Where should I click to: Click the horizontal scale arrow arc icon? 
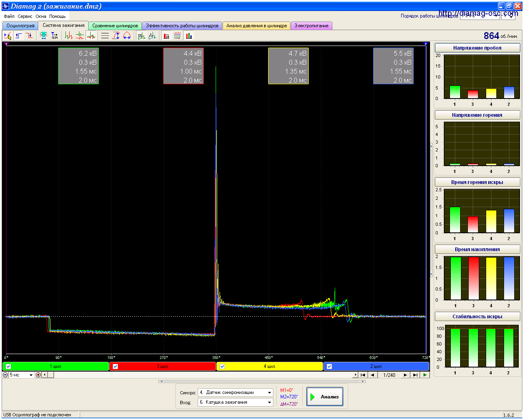click(x=127, y=36)
